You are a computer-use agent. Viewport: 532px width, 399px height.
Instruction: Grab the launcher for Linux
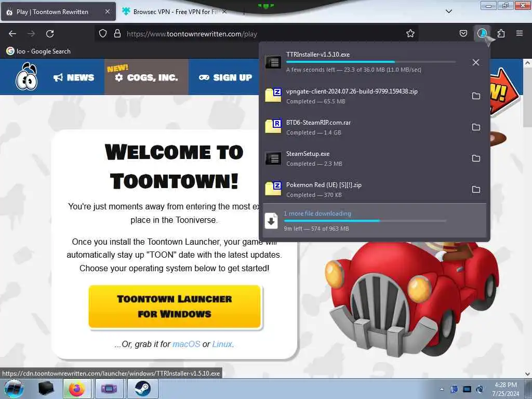click(x=222, y=344)
